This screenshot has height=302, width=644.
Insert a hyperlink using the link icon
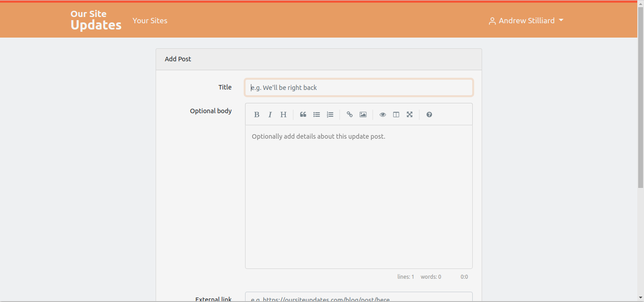coord(350,115)
